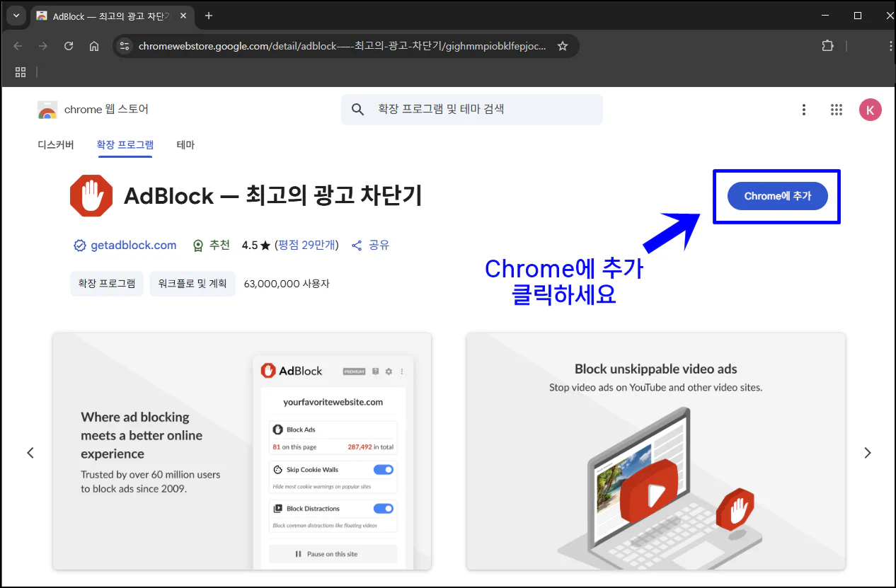The height and width of the screenshot is (588, 896).
Task: Focus the 확장 프로그램 및 테마 검색 field
Action: pyautogui.click(x=472, y=110)
